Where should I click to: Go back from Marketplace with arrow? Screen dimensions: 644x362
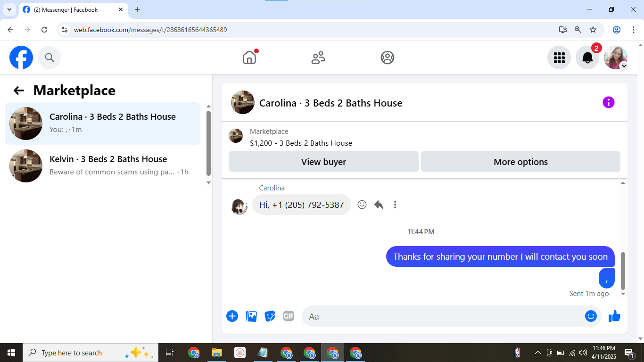click(x=18, y=90)
